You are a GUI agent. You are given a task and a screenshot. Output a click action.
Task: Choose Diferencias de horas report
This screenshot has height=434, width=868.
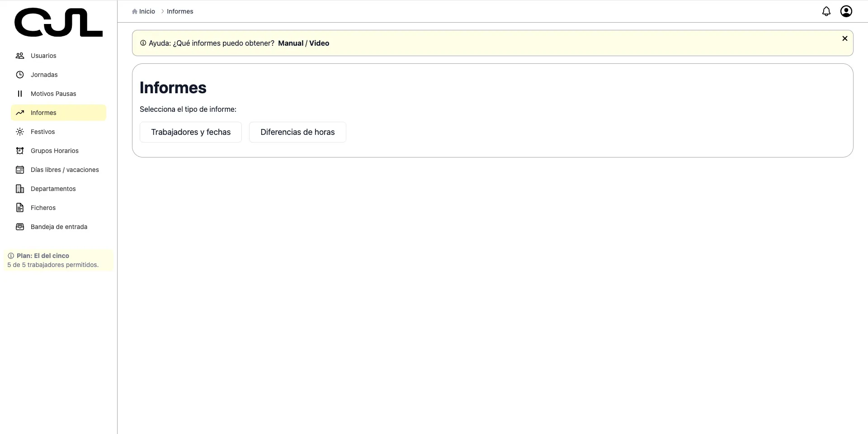pos(297,132)
